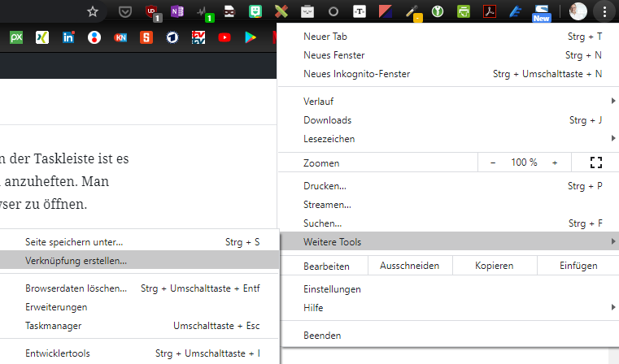The width and height of the screenshot is (619, 364).
Task: Open the green smiley face extension
Action: 255,11
